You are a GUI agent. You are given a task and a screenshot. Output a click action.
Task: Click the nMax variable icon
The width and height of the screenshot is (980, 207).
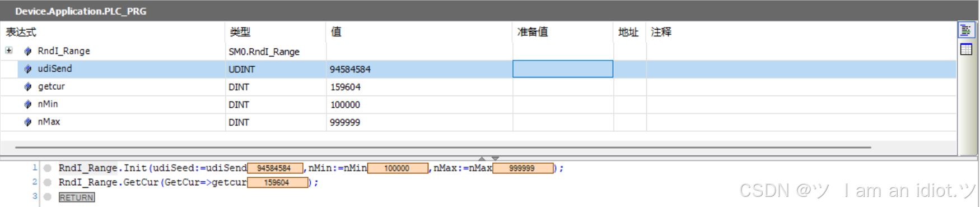[27, 122]
